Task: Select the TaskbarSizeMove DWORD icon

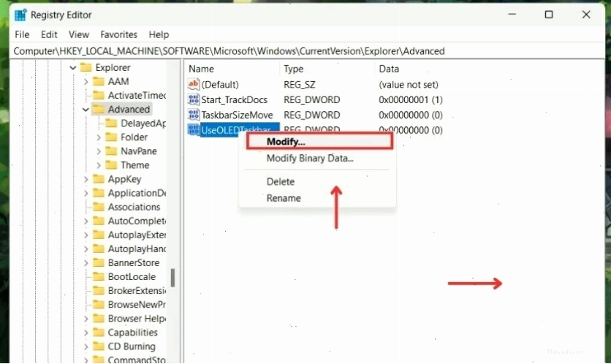Action: click(194, 115)
